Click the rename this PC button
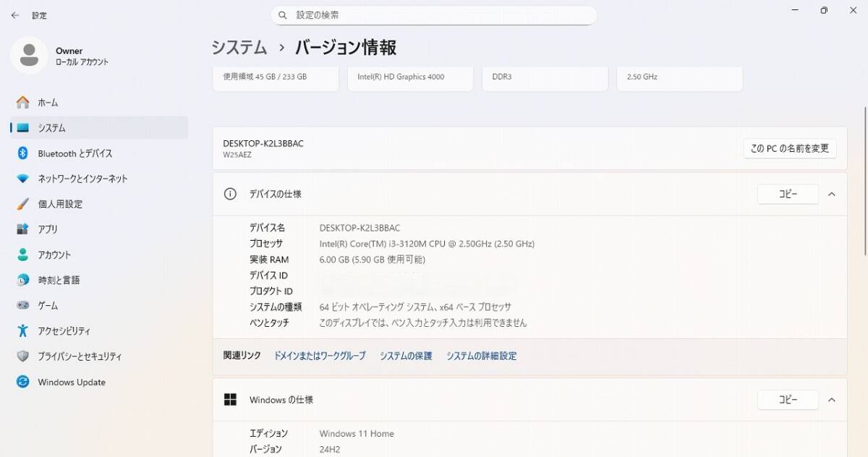This screenshot has width=868, height=457. point(790,148)
